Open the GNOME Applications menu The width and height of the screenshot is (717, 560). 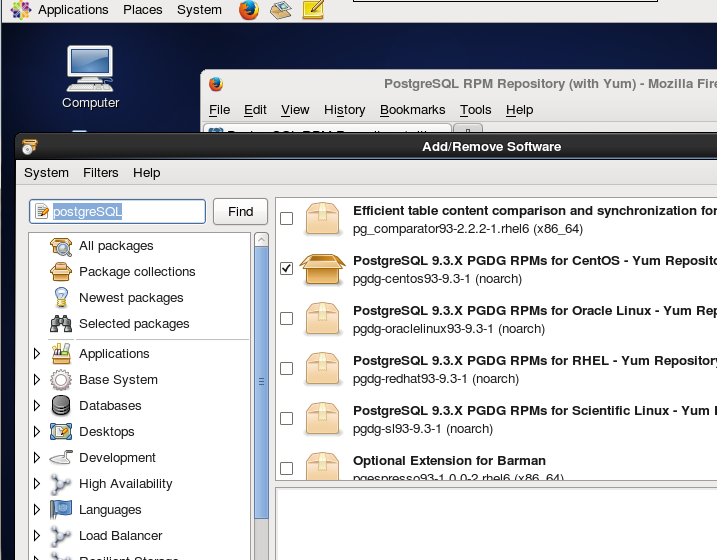73,10
